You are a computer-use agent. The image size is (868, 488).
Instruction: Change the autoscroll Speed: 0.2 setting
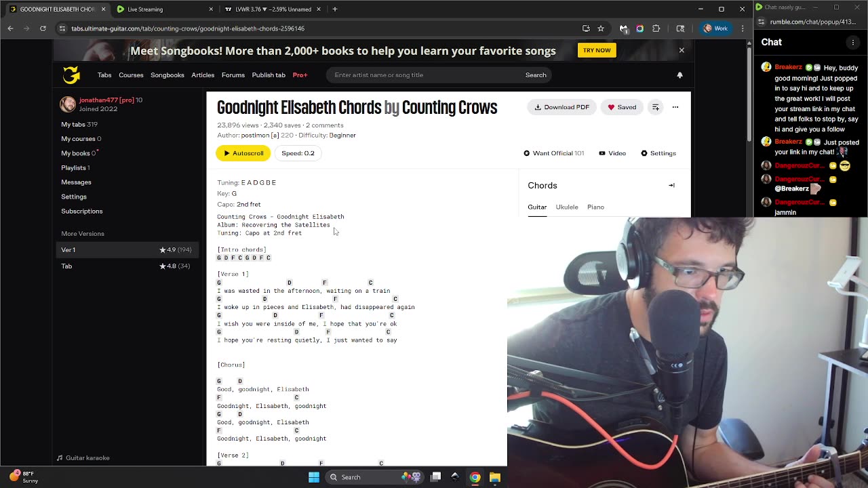pyautogui.click(x=298, y=153)
